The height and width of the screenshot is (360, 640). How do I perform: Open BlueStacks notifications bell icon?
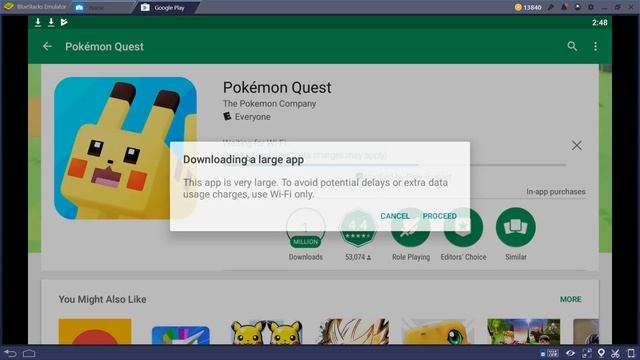pyautogui.click(x=564, y=7)
